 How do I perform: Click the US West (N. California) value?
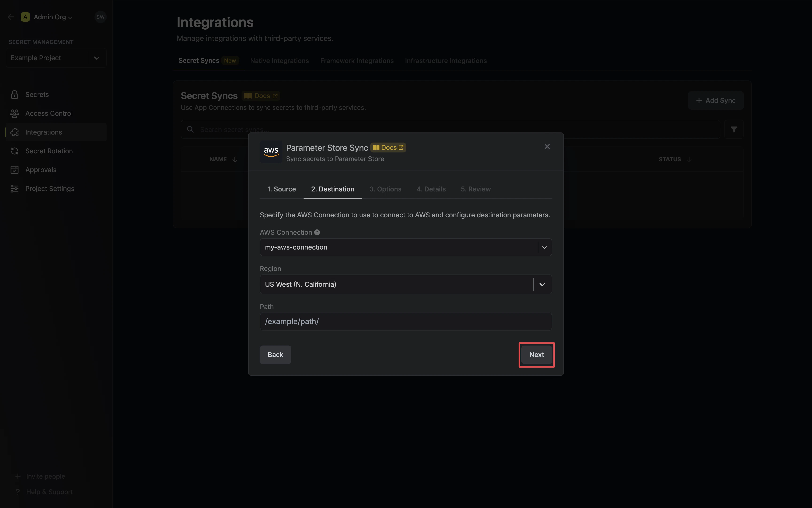point(300,285)
